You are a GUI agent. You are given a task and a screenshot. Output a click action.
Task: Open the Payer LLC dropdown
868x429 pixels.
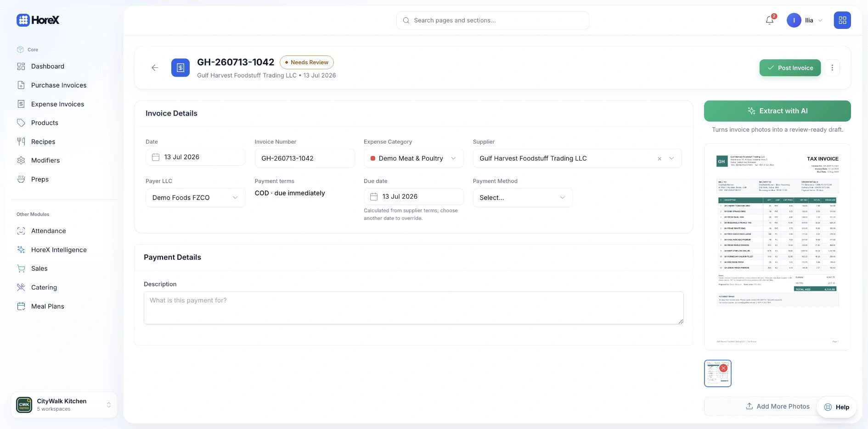click(x=196, y=198)
